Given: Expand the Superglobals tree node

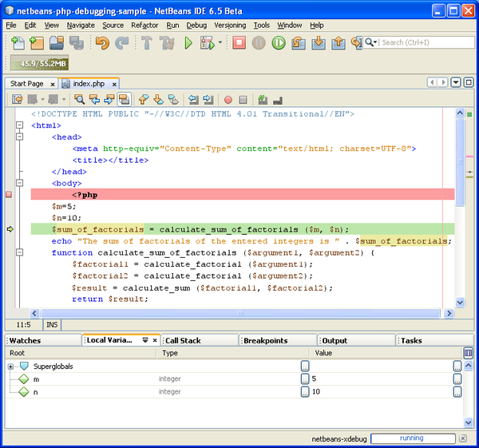Looking at the screenshot, I should (10, 367).
